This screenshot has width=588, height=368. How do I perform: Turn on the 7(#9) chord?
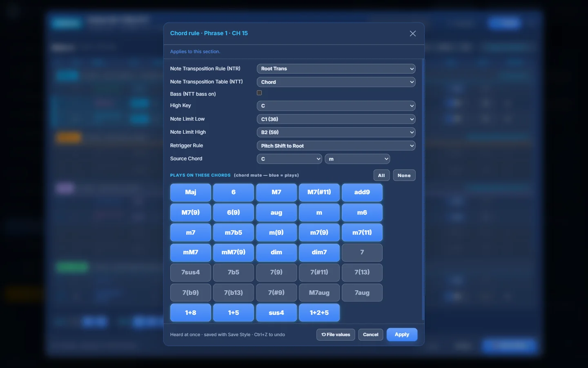[276, 293]
